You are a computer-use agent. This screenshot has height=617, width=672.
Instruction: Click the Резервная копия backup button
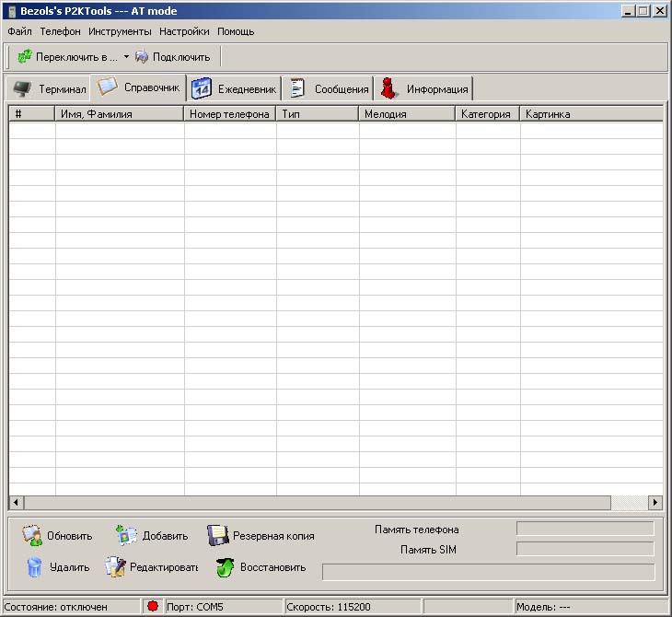pos(261,536)
